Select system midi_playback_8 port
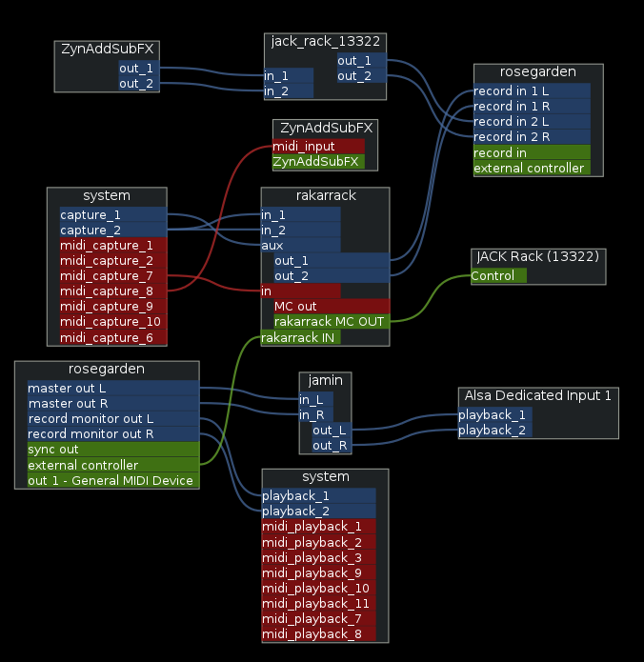Image resolution: width=644 pixels, height=662 pixels. 319,633
